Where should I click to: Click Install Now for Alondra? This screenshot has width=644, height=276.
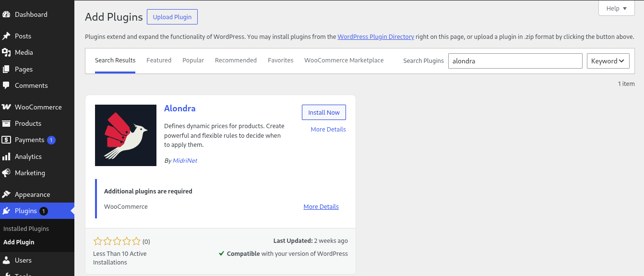(324, 112)
